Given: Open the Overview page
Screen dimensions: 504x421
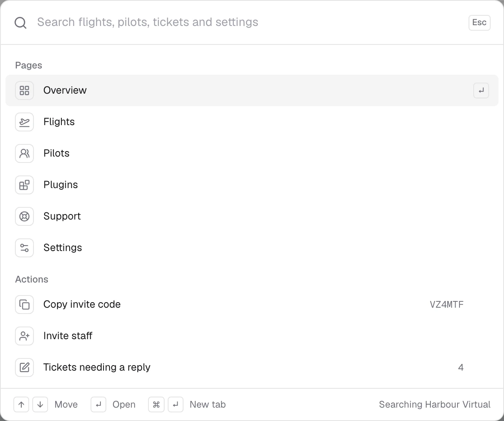Looking at the screenshot, I should click(252, 90).
